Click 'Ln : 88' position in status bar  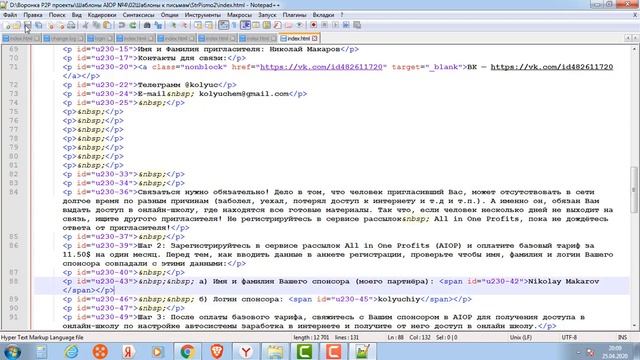[396, 338]
